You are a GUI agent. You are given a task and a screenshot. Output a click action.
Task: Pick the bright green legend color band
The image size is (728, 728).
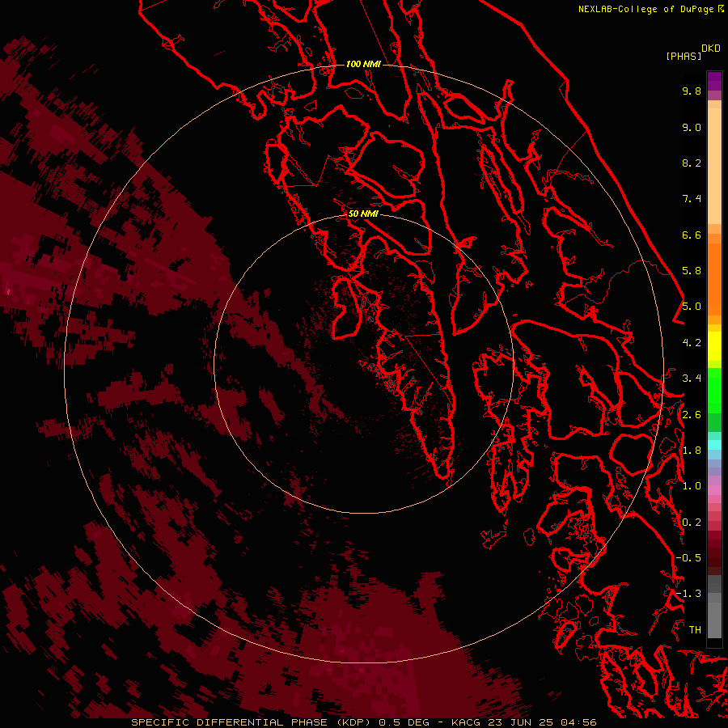click(x=714, y=390)
